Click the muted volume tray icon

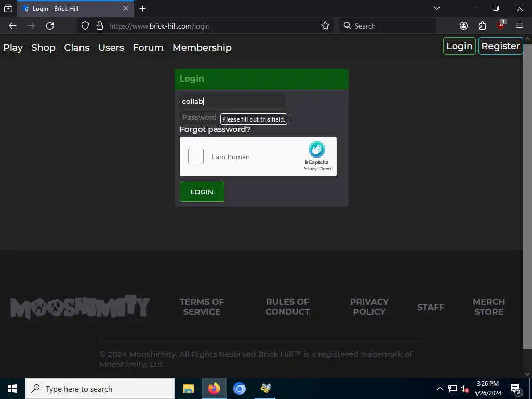pyautogui.click(x=465, y=389)
